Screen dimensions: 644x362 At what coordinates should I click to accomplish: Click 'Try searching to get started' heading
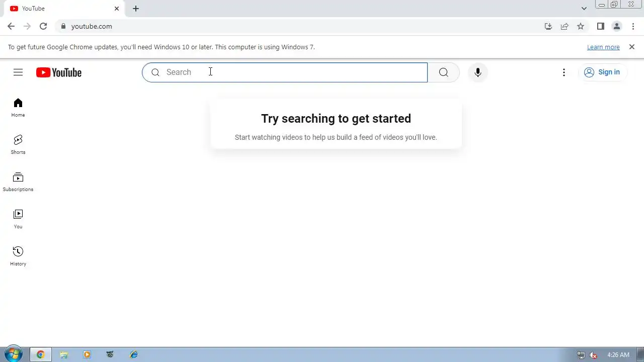point(336,119)
